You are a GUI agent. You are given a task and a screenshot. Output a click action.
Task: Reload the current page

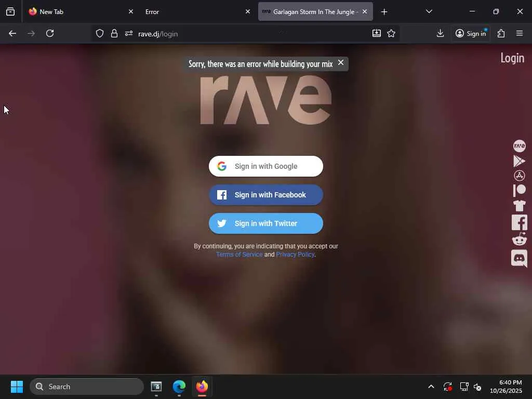[x=50, y=33]
